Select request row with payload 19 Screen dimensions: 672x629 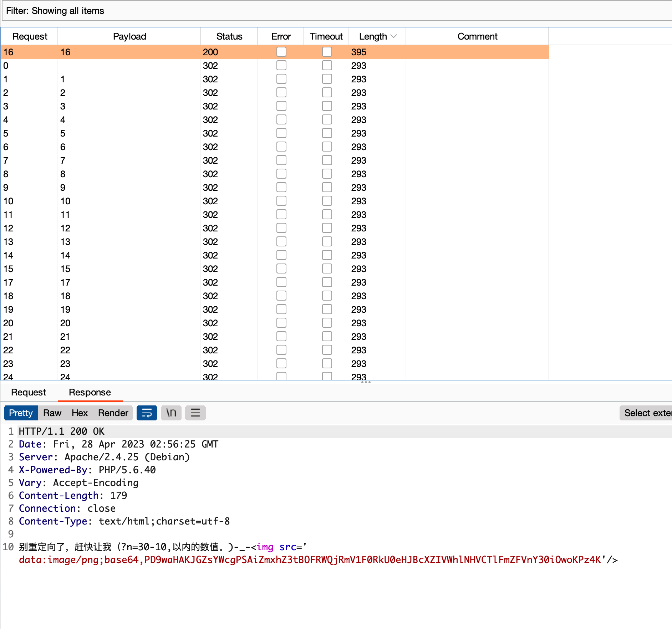[275, 310]
